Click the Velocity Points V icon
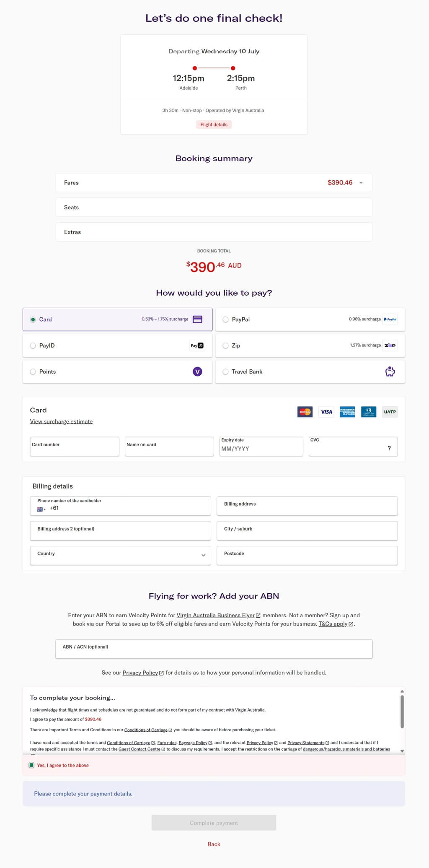This screenshot has height=868, width=429. (x=197, y=372)
